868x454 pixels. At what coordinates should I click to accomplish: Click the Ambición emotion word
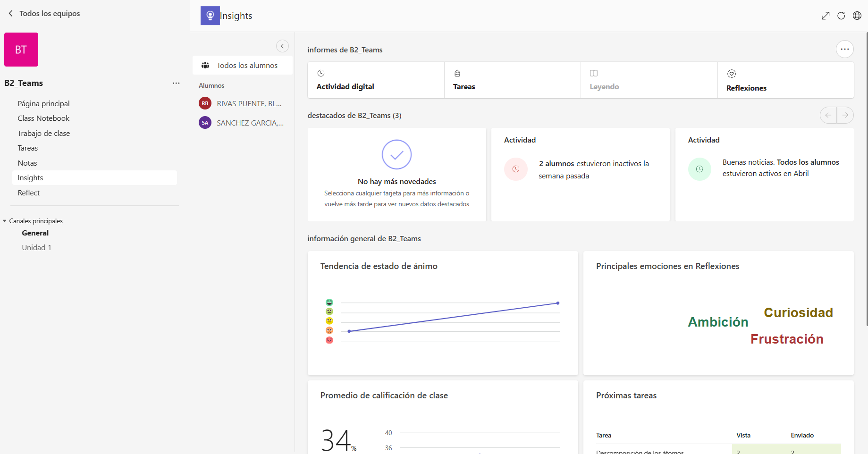718,322
